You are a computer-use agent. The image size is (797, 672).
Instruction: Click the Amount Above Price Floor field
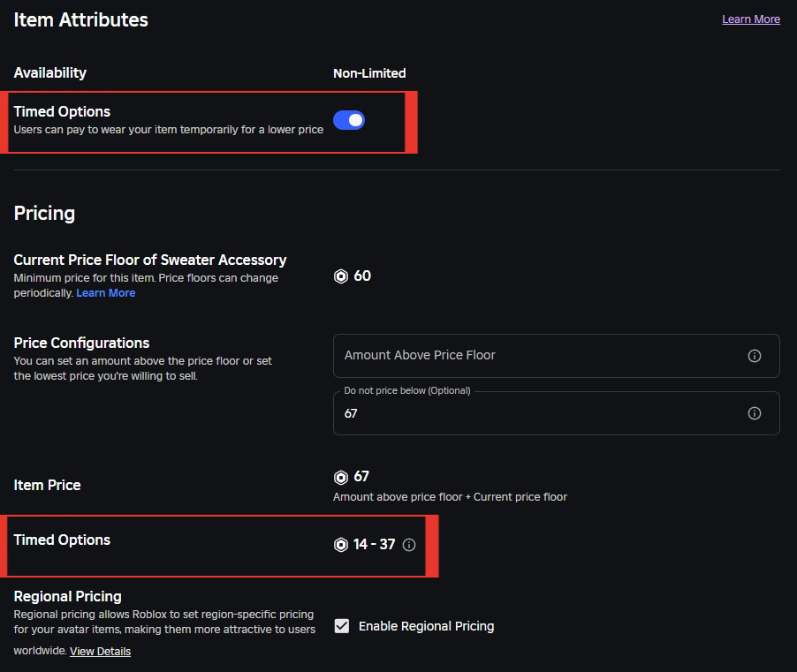pos(556,356)
